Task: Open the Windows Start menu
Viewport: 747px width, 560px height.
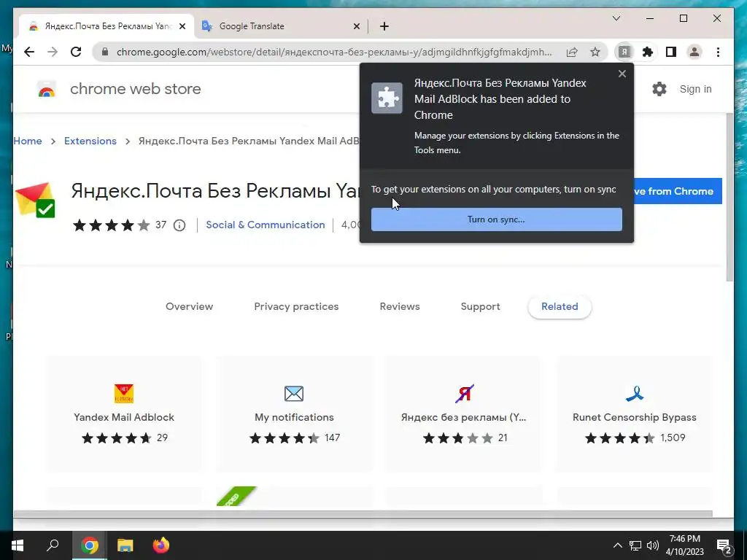Action: coord(18,545)
